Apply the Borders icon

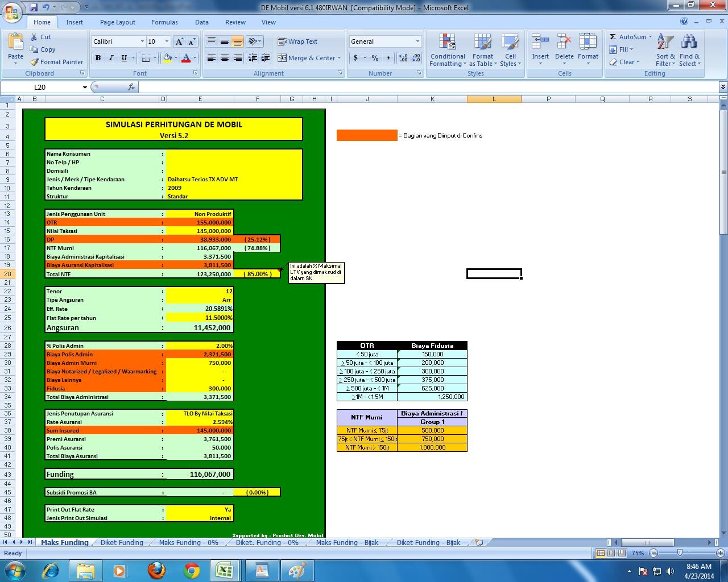point(146,58)
